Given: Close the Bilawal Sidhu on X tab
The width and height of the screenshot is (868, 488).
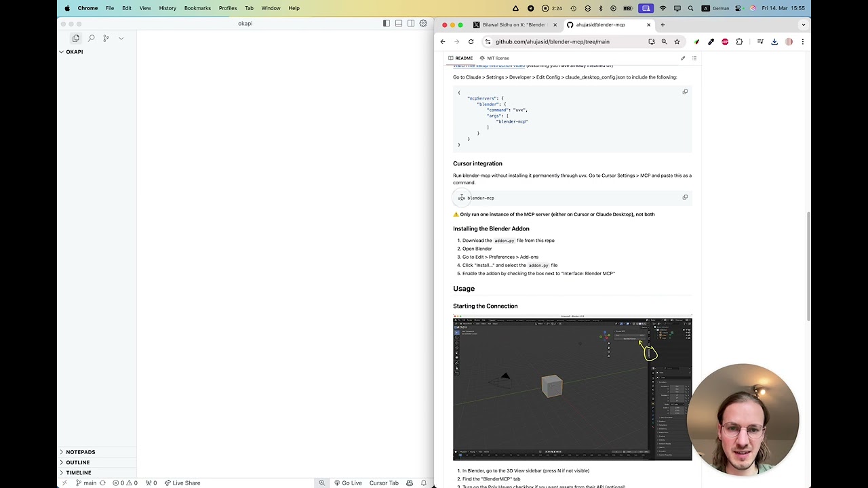Looking at the screenshot, I should 555,24.
